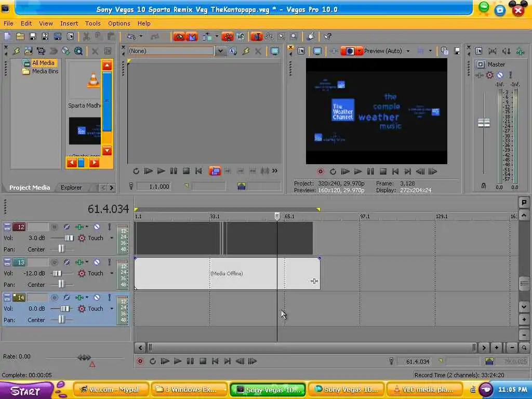Select the Media Offline clip on track 13
Viewport: 532px width, 399px height.
[x=227, y=273]
